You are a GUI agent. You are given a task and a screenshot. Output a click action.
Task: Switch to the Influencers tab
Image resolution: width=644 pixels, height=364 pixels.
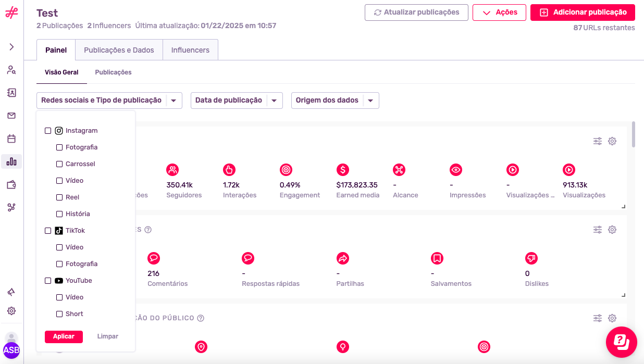[190, 50]
